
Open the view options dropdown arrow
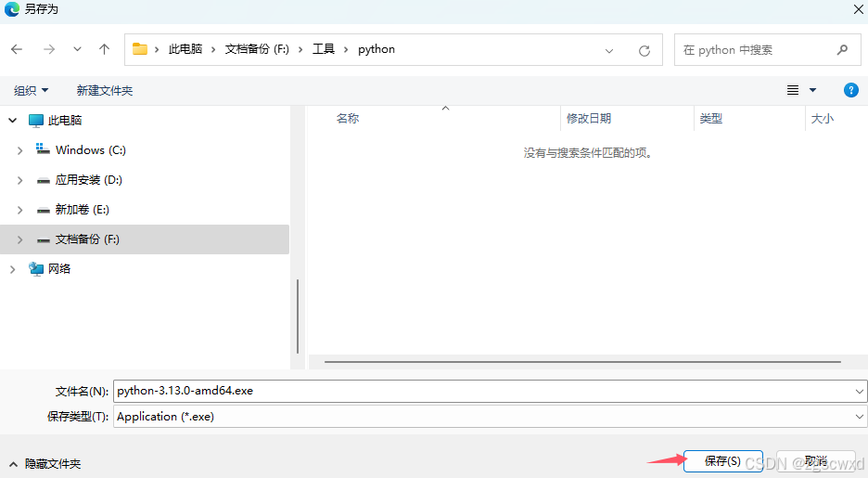coord(812,90)
